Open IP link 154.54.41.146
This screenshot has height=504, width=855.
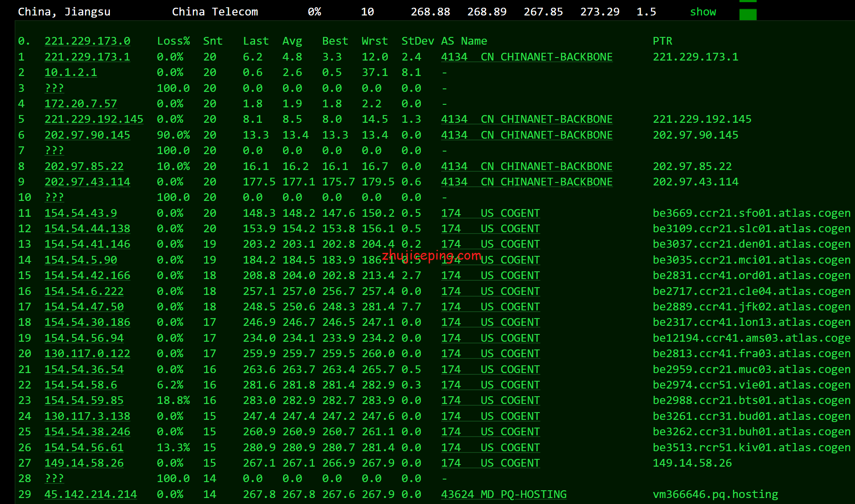tap(87, 244)
